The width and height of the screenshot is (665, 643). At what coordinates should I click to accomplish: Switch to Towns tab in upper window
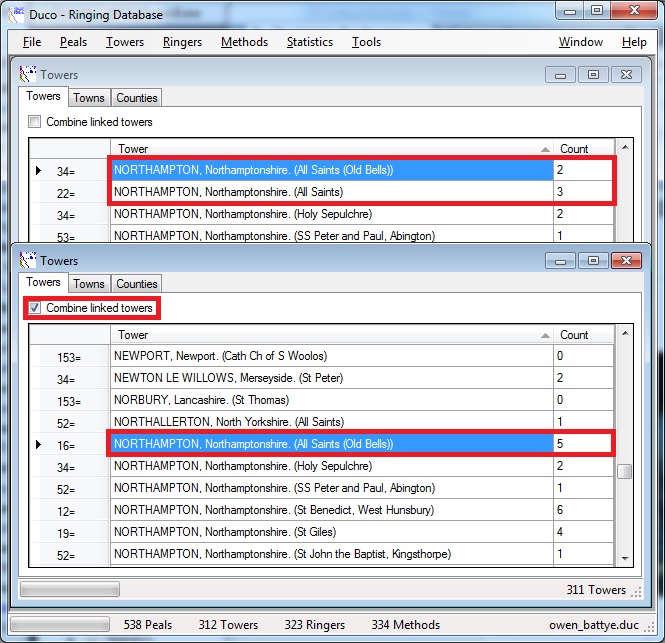pyautogui.click(x=89, y=98)
